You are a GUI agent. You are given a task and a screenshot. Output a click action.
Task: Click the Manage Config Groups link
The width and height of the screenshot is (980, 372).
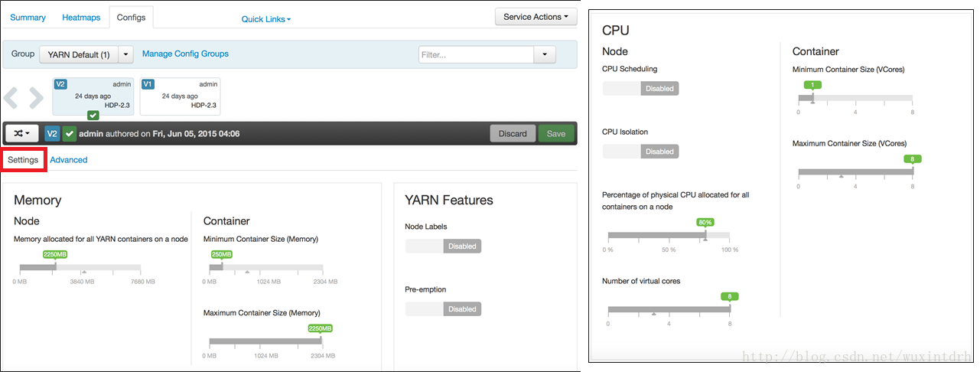click(x=185, y=54)
